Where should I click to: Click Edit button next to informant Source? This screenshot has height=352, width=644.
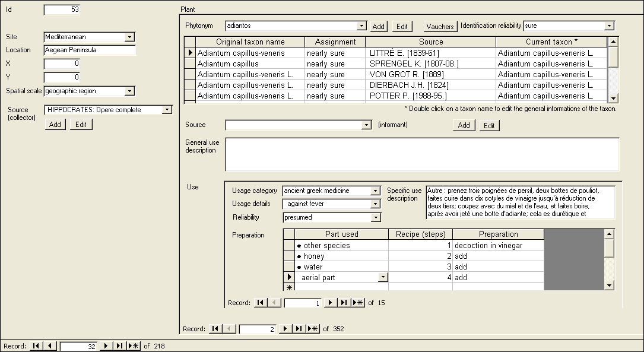(x=489, y=125)
